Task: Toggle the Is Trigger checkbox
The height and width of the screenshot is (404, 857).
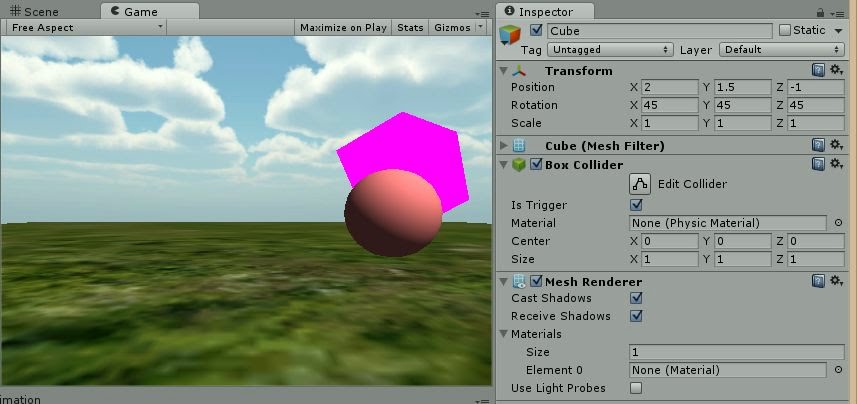Action: pyautogui.click(x=636, y=205)
